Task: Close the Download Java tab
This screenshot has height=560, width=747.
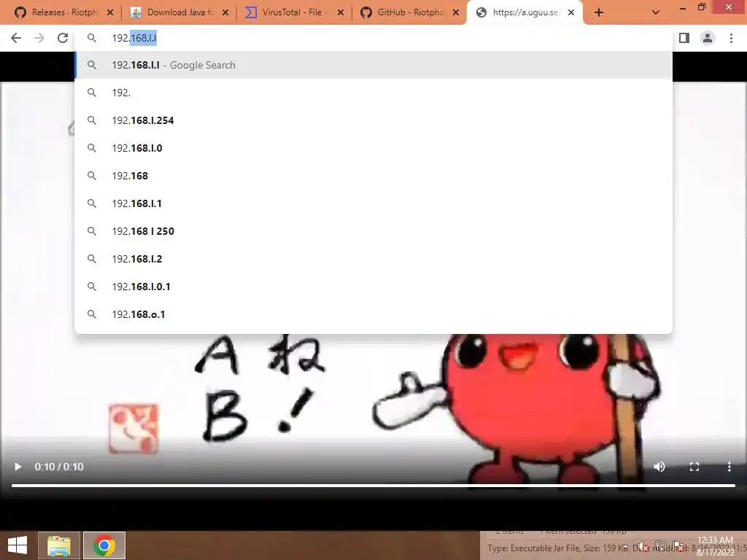Action: coord(225,13)
